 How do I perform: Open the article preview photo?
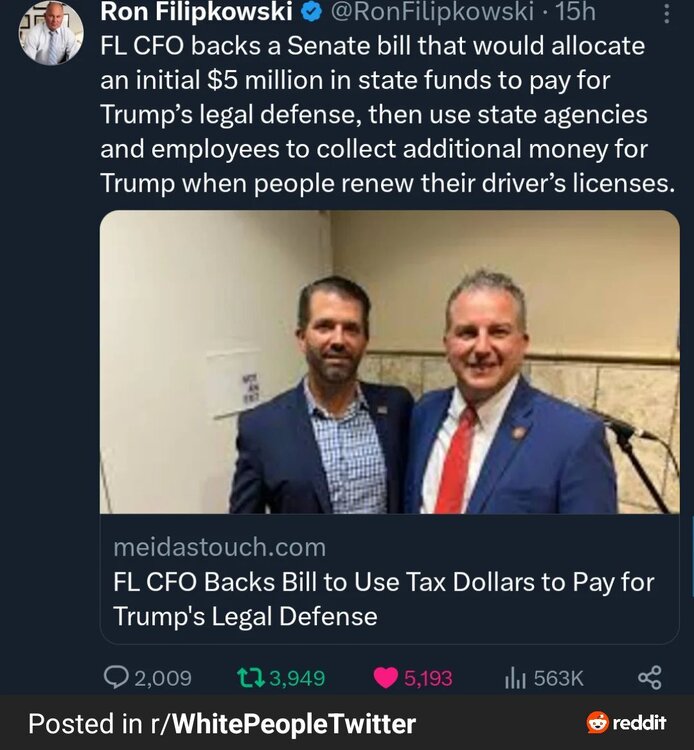[389, 362]
